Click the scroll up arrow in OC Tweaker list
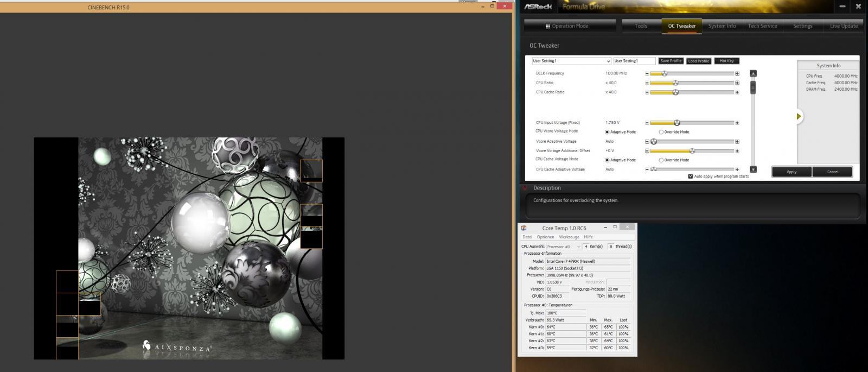This screenshot has height=372, width=868. click(753, 73)
